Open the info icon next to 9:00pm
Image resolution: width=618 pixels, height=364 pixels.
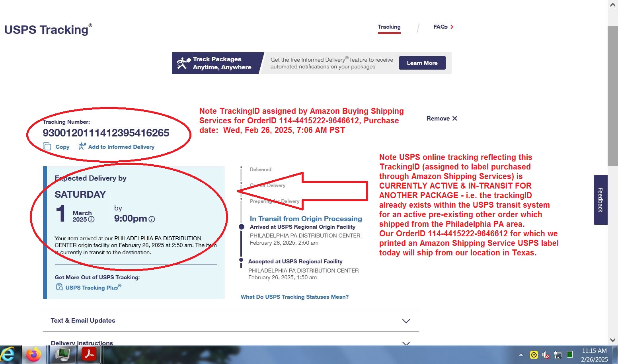152,219
